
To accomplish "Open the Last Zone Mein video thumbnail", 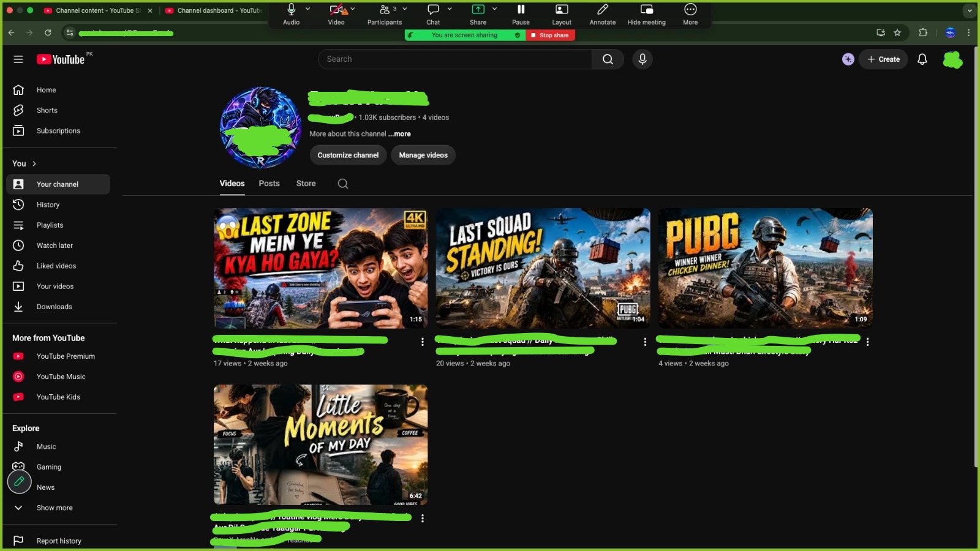I will [320, 268].
